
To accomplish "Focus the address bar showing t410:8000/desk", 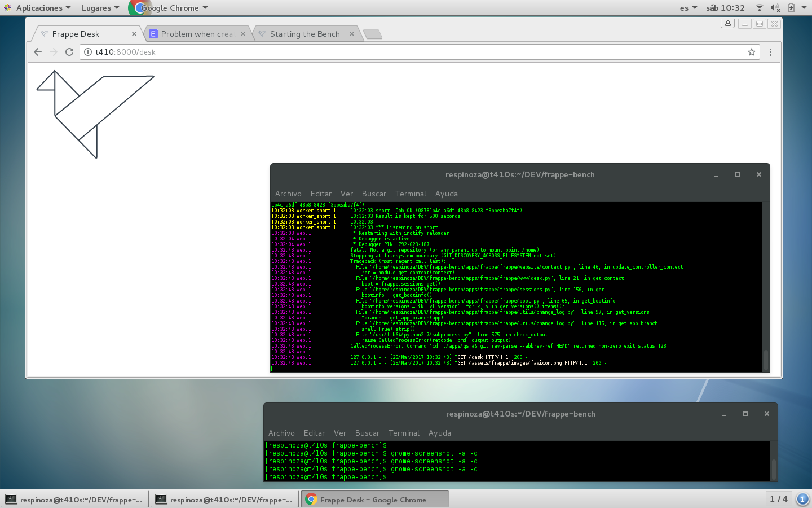I will pos(420,52).
